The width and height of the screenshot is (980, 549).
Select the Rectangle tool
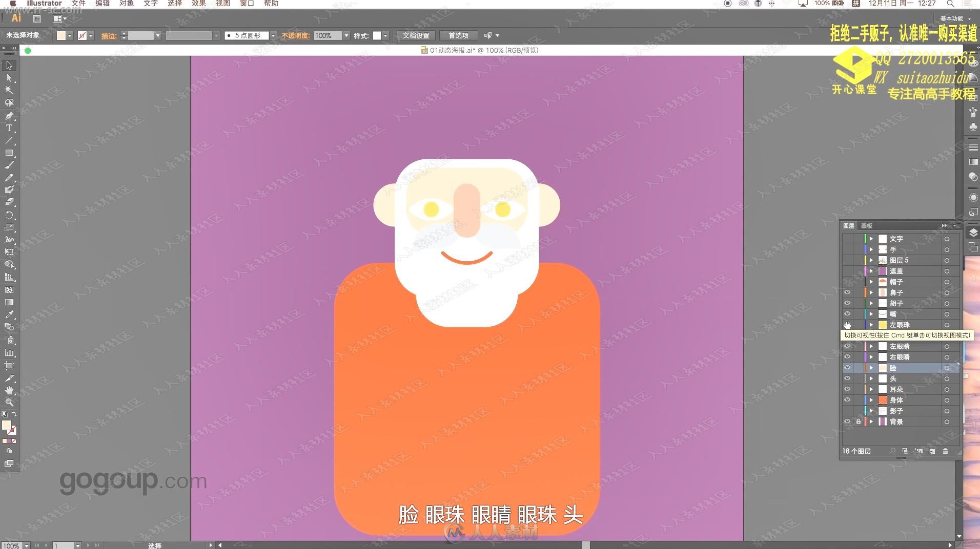click(9, 153)
